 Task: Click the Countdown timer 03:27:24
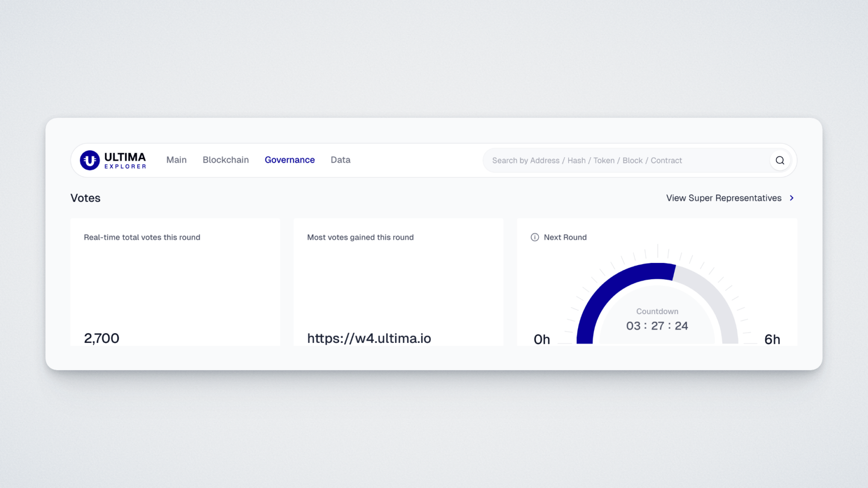coord(657,326)
